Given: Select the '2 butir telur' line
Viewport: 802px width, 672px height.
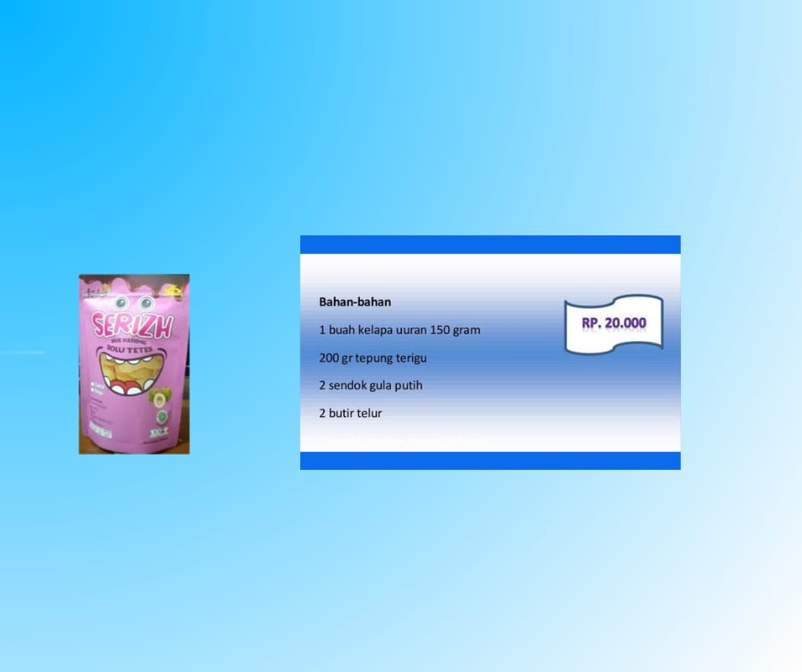Looking at the screenshot, I should 351,414.
